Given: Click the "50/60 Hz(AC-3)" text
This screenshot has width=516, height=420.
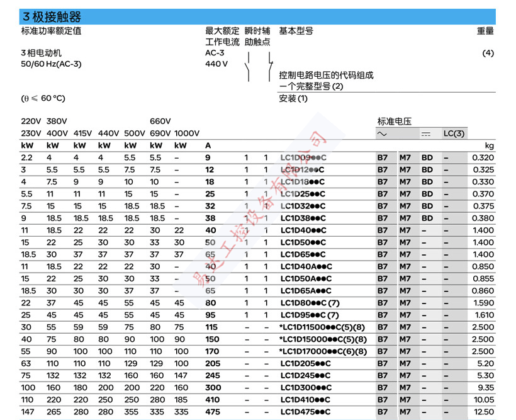Looking at the screenshot, I should click(51, 64).
